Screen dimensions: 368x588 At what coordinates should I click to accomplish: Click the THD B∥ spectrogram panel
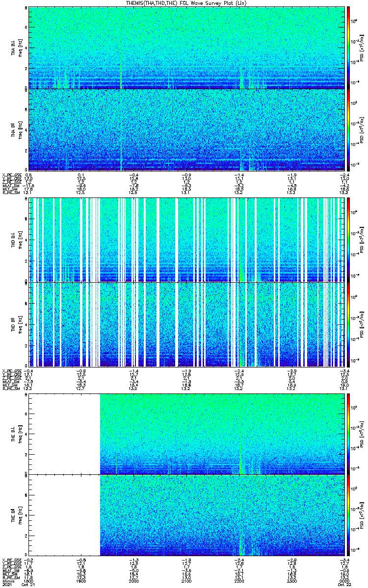click(186, 324)
